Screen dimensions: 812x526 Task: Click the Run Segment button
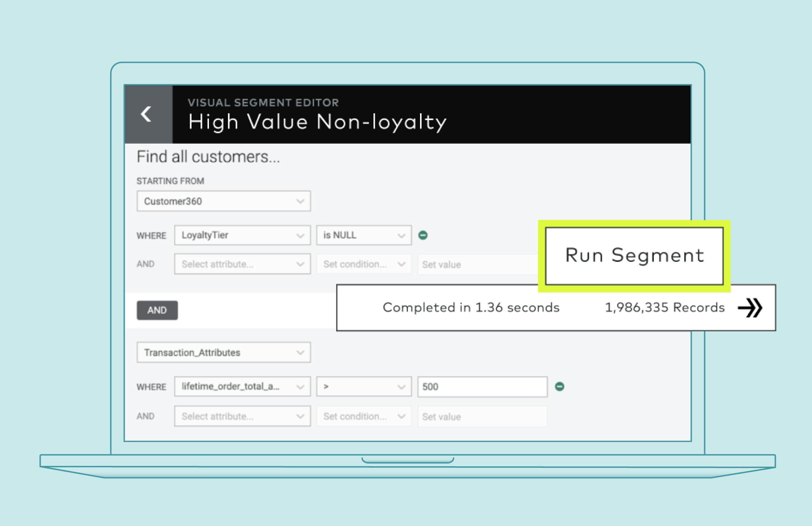(x=634, y=256)
